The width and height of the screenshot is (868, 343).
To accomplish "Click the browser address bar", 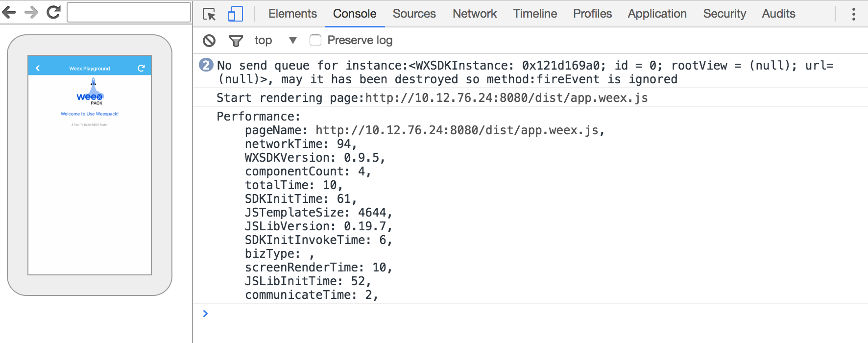I will [x=129, y=12].
